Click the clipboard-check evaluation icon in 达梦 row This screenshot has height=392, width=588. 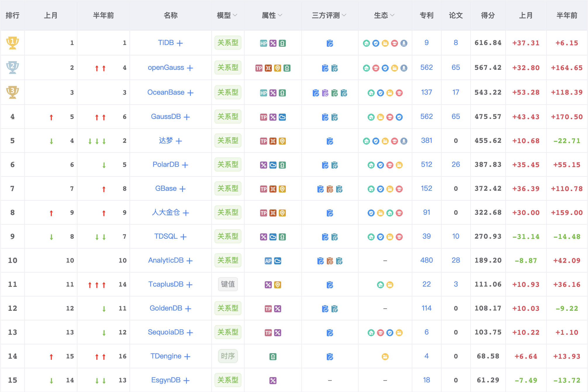[330, 141]
